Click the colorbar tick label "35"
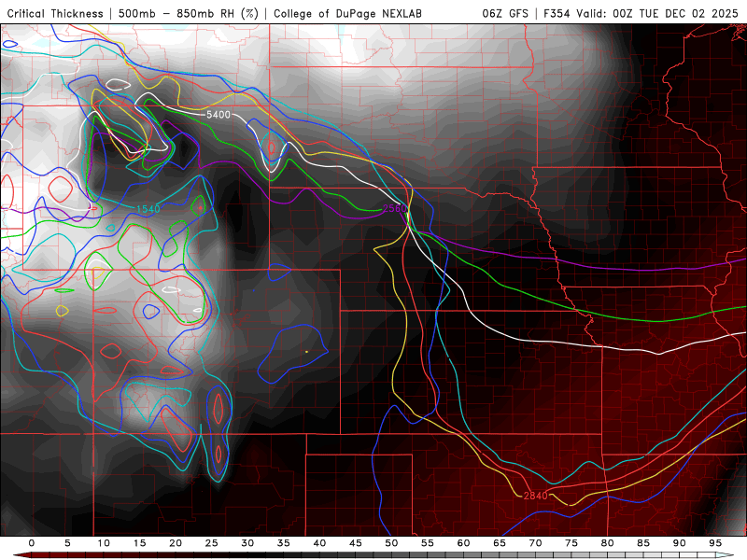This screenshot has height=560, width=747. (284, 543)
